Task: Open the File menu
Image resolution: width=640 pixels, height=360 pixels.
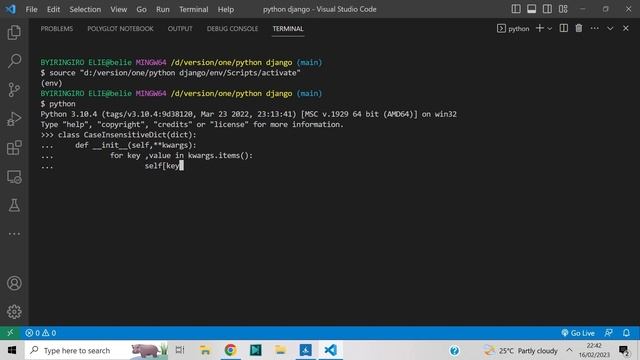Action: pos(31,9)
